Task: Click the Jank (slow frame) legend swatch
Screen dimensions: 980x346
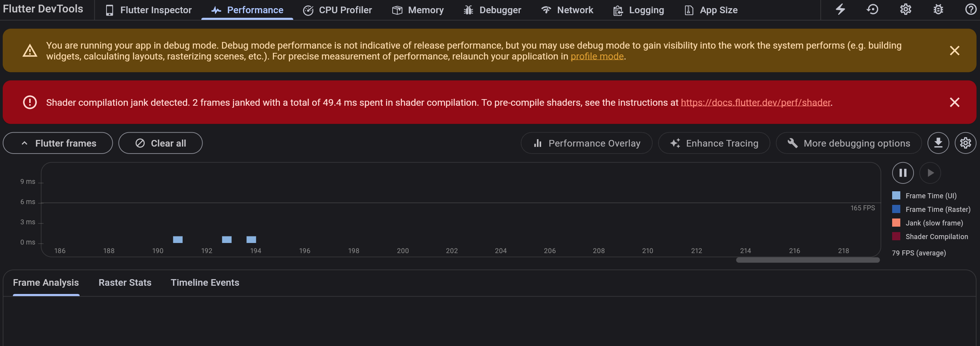Action: pyautogui.click(x=896, y=223)
